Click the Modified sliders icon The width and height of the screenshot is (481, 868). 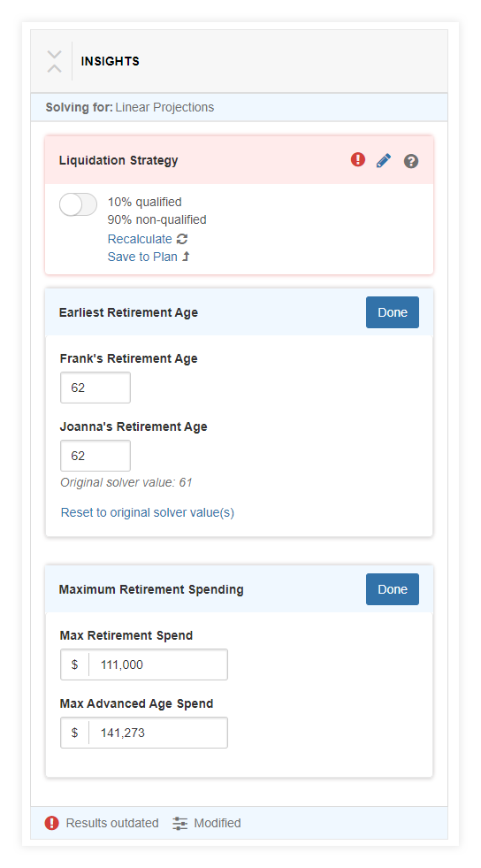coord(180,823)
